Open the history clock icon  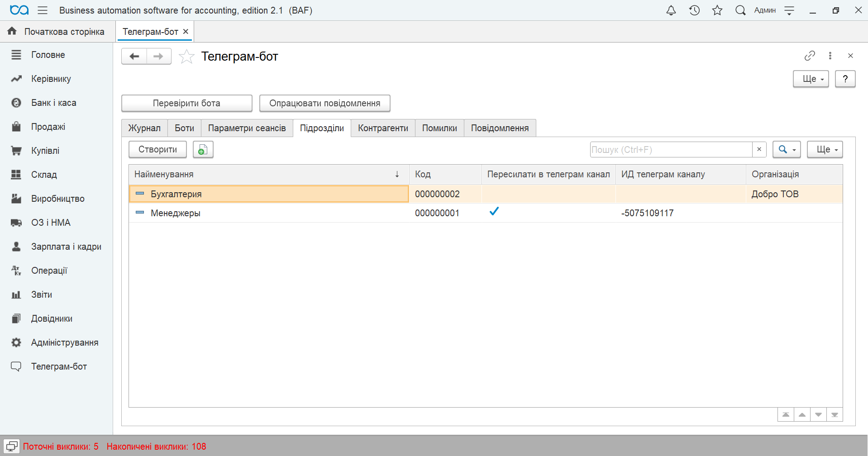[694, 10]
